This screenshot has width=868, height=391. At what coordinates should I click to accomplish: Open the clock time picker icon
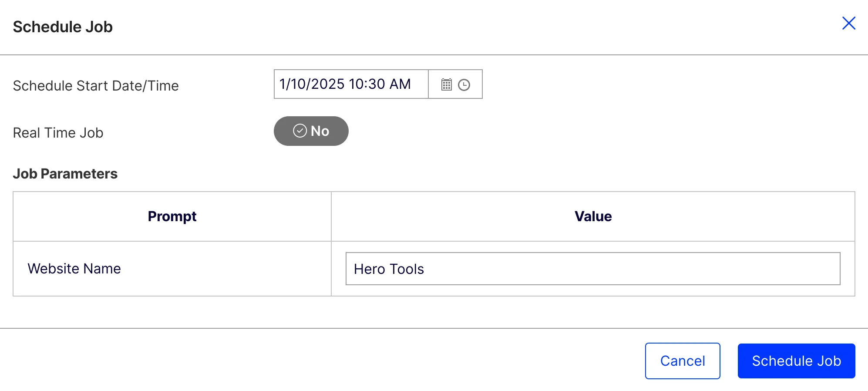coord(464,84)
